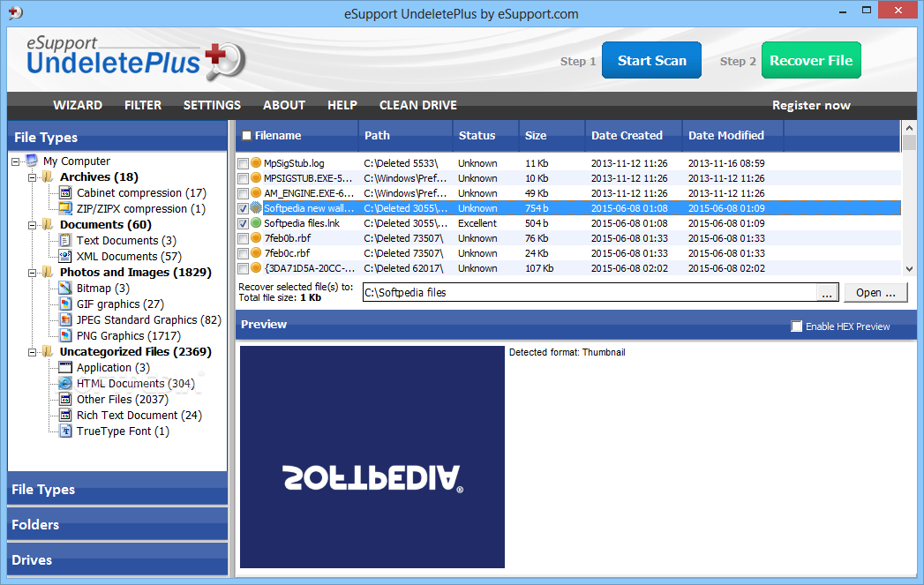
Task: Click the Bitmap file type icon
Action: 65,288
